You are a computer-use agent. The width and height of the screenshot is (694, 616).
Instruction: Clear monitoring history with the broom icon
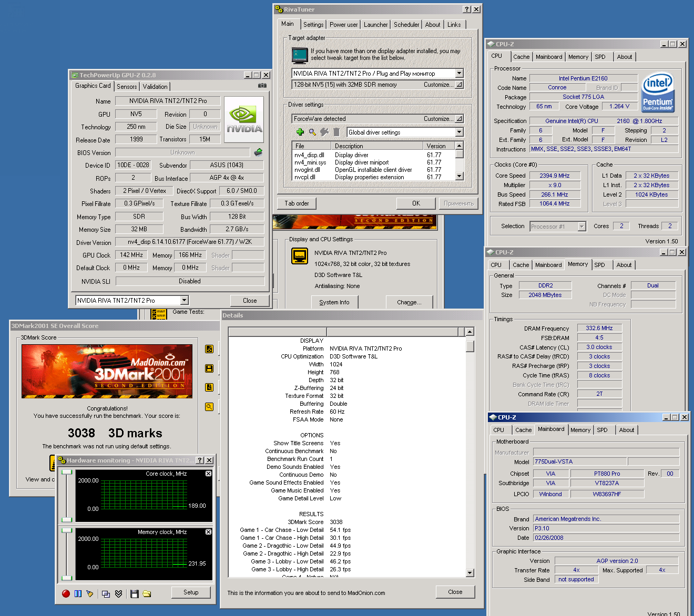coord(90,593)
